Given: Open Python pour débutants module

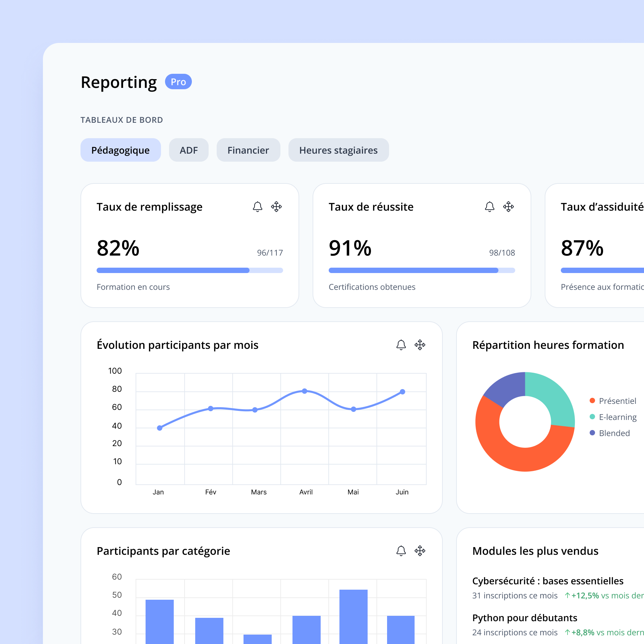Looking at the screenshot, I should tap(525, 618).
